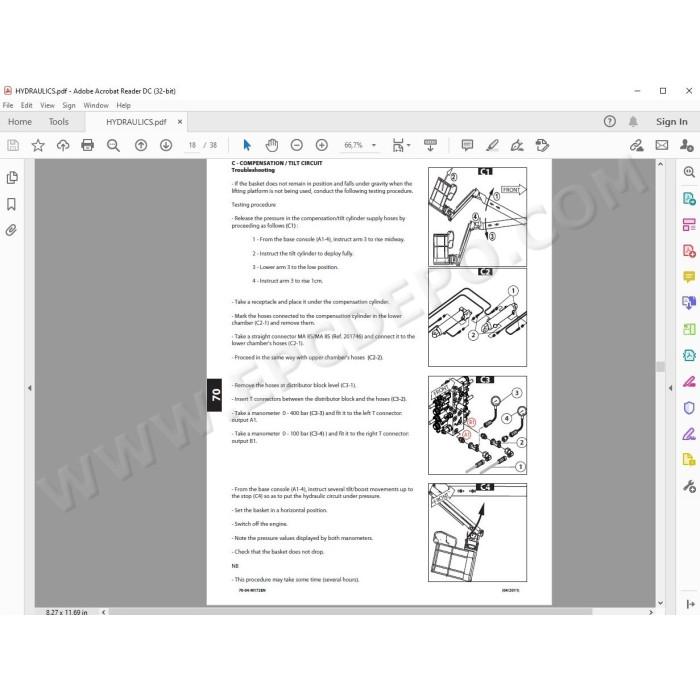Zoom in with plus icon
Image resolution: width=700 pixels, height=700 pixels.
pos(321,145)
